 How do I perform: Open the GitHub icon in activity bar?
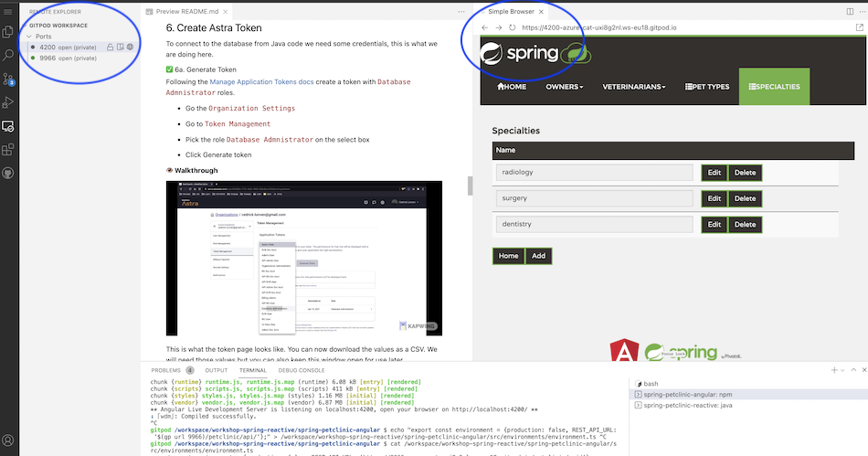click(9, 172)
